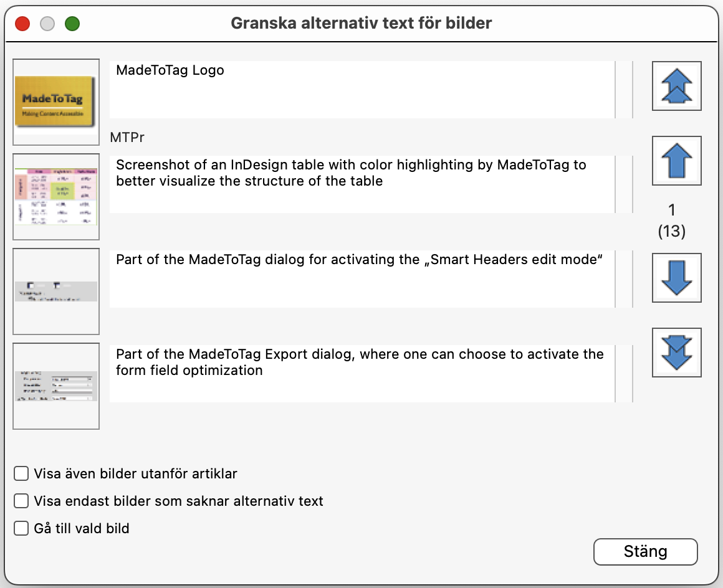Viewport: 723px width, 588px height.
Task: Click the green zoom window button
Action: (x=72, y=24)
